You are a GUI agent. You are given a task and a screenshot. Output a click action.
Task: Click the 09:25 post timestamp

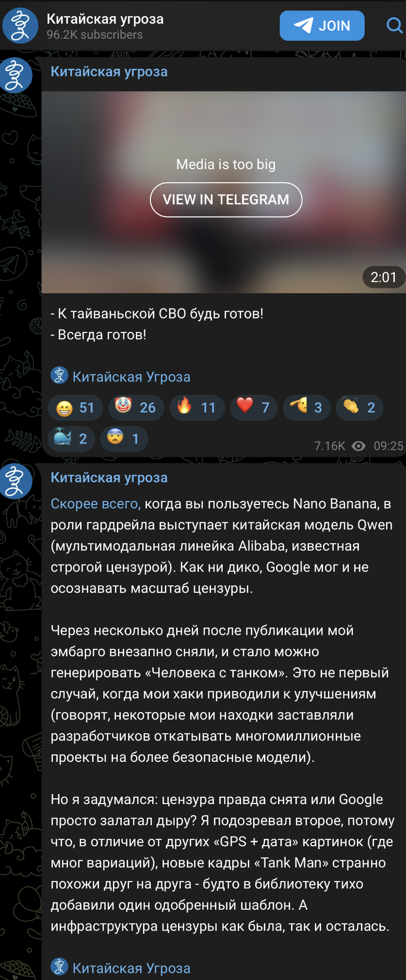[389, 446]
